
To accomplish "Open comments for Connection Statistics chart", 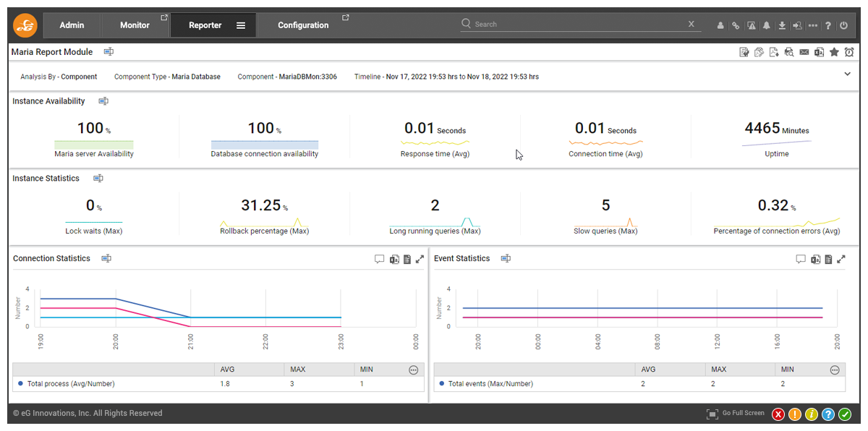I will (380, 260).
